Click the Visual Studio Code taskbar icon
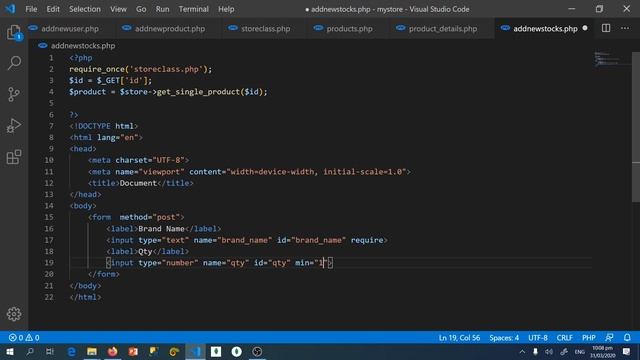 pos(196,351)
